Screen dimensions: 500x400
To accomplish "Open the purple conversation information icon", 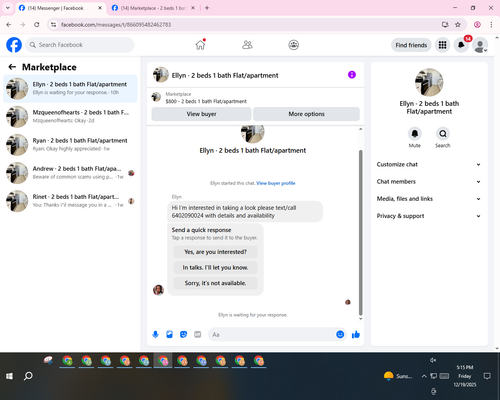I will [x=352, y=75].
